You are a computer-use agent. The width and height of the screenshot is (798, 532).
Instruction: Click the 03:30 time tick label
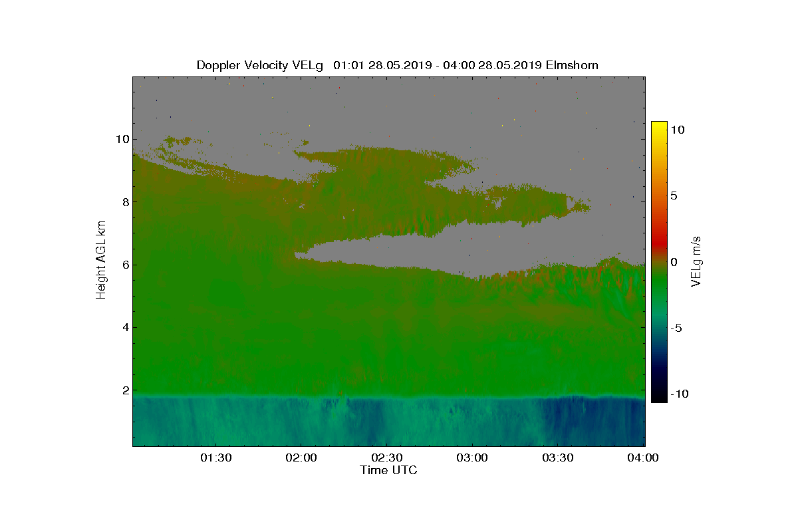559,458
